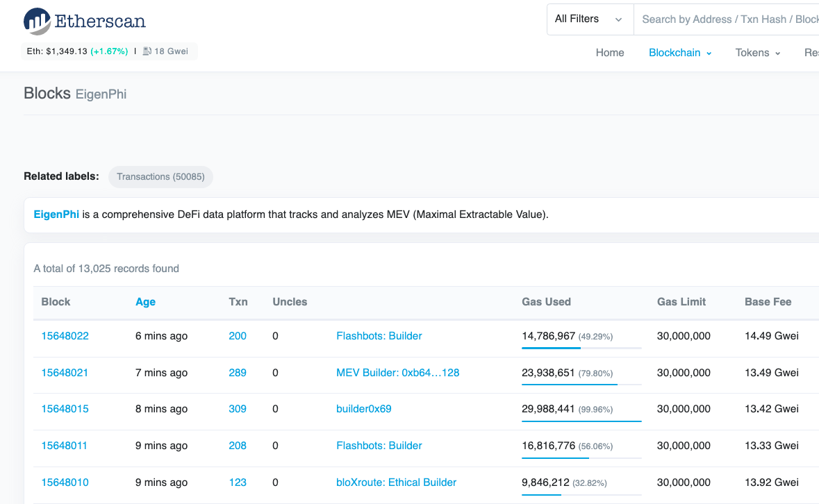Click the Base Fee column header

(x=768, y=301)
